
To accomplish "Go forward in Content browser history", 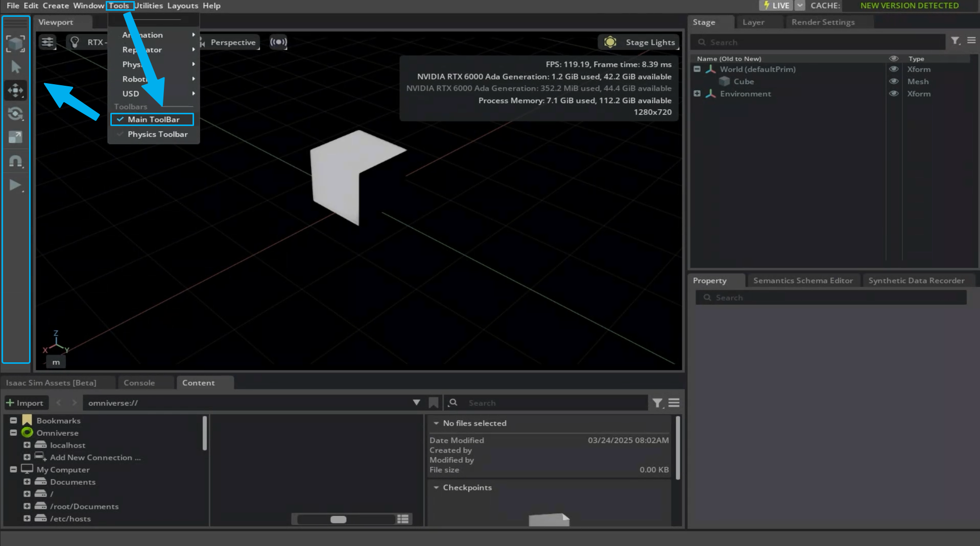I will [75, 403].
